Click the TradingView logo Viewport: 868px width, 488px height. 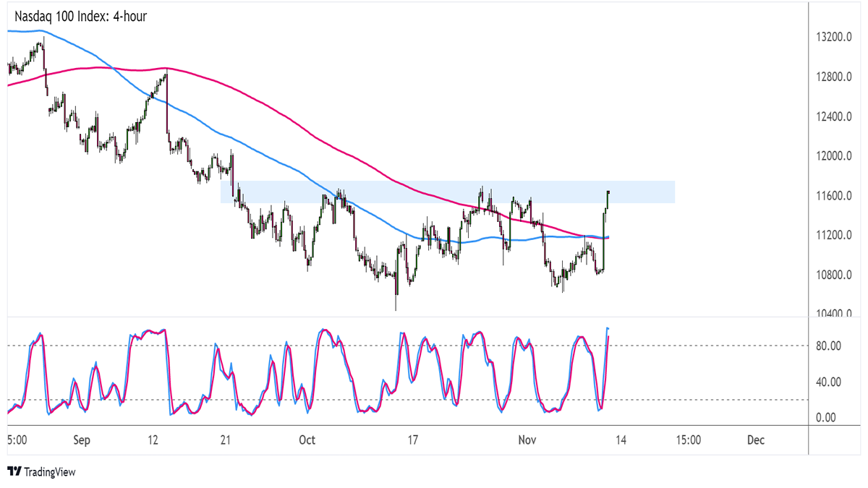tap(41, 472)
